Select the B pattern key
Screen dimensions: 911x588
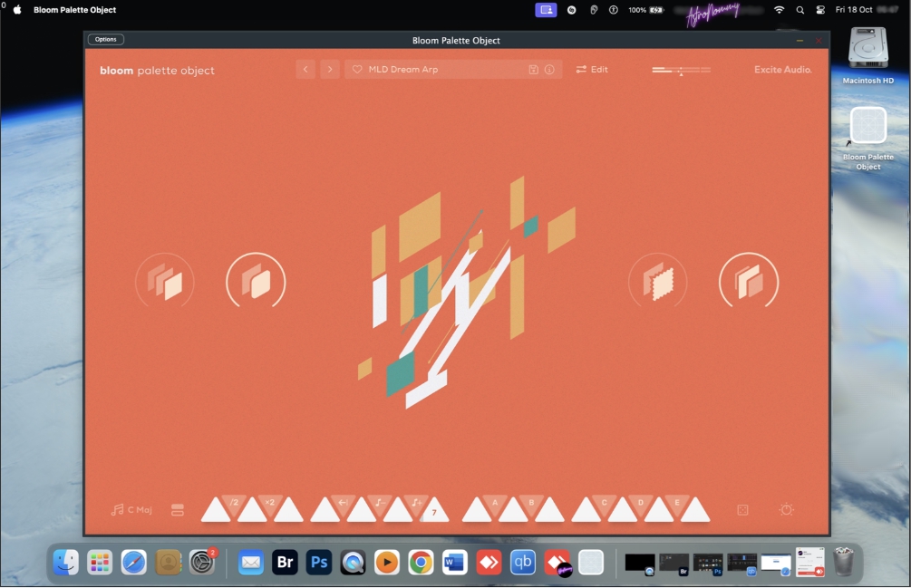point(531,503)
